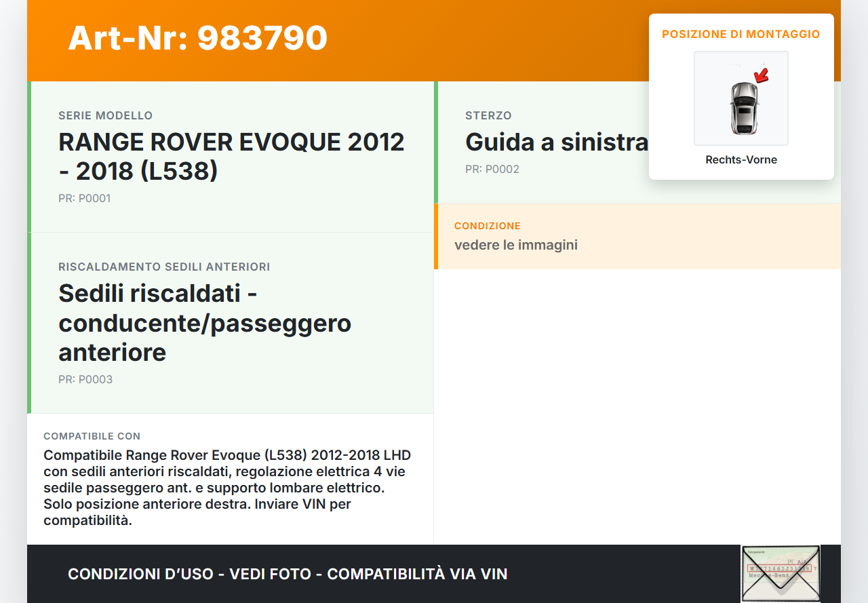The width and height of the screenshot is (868, 603).
Task: Click the PR: P0003 code
Action: point(85,380)
